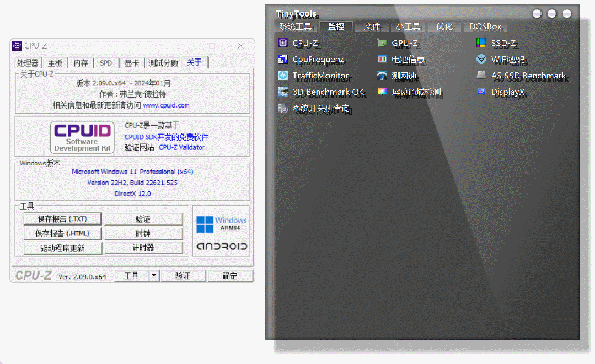Screen dimensions: 595x364
Task: Click the 版本 2.09.0.x64 version line
Action: pos(124,83)
